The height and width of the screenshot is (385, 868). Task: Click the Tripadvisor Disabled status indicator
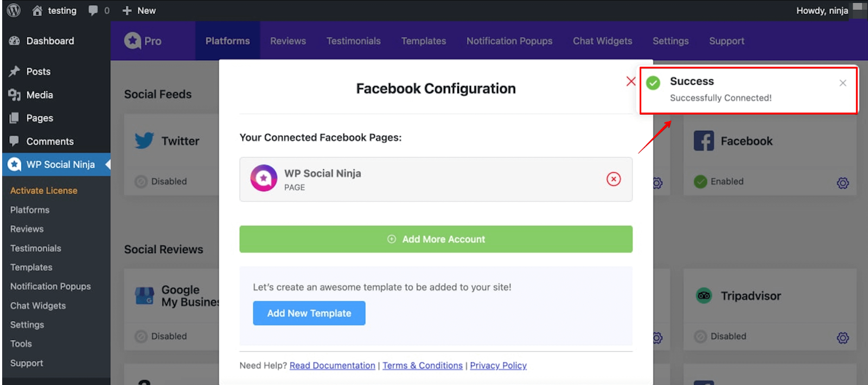coord(720,336)
